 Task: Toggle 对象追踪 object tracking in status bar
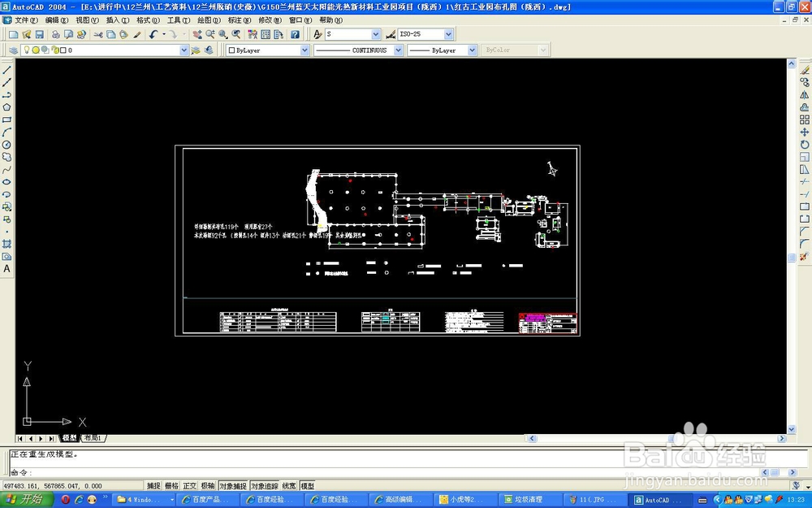pos(265,486)
